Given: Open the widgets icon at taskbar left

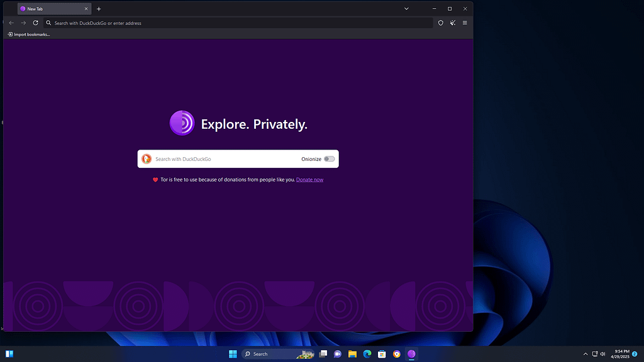Looking at the screenshot, I should point(9,354).
